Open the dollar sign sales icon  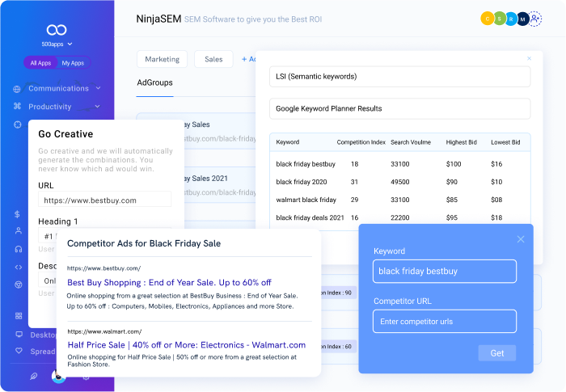pos(17,214)
